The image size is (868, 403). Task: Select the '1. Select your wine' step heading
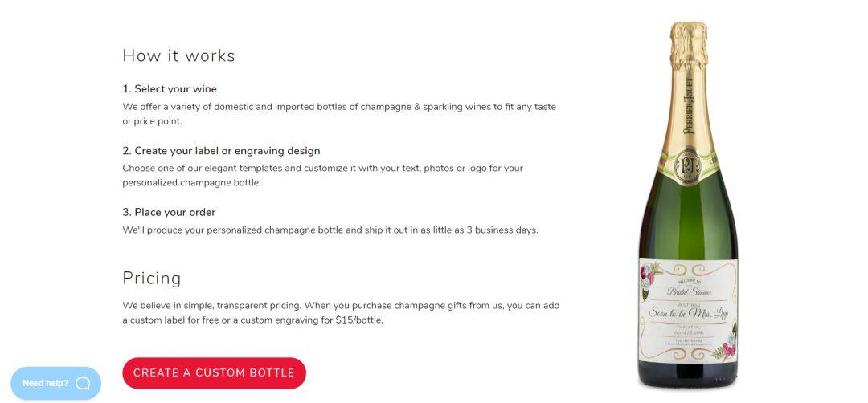coord(170,89)
